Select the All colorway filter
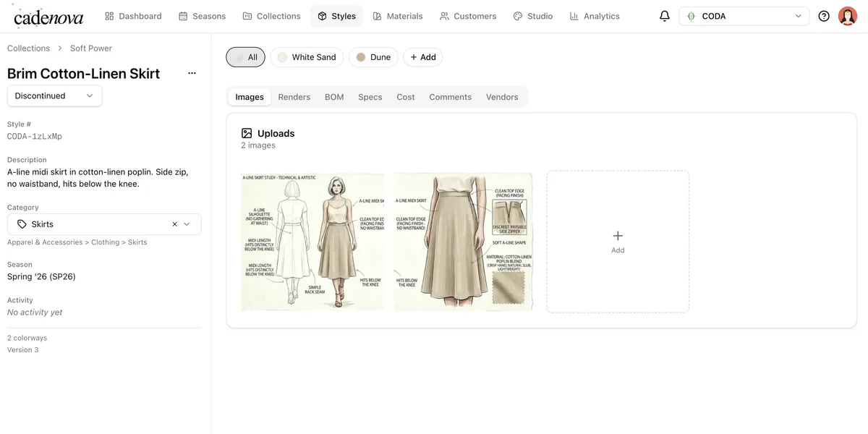Viewport: 868px width, 434px height. 245,57
